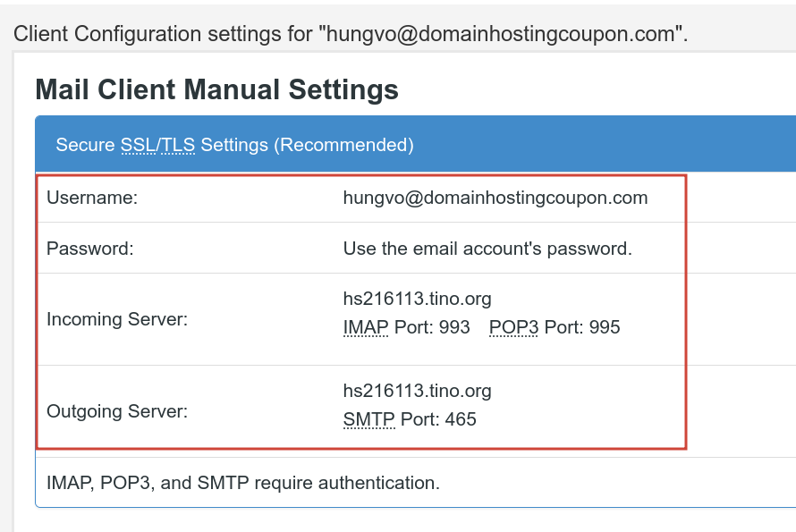Click the username email value in the table
This screenshot has width=796, height=532.
(495, 198)
